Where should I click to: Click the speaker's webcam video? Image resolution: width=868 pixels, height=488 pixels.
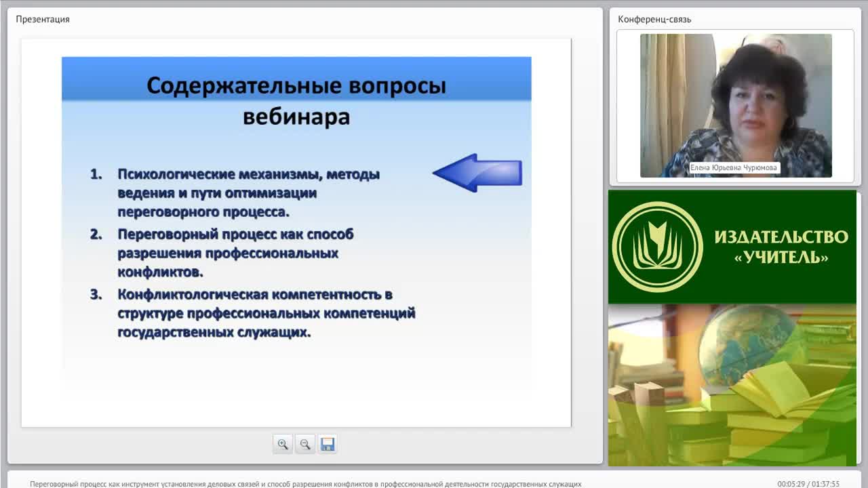pos(736,106)
